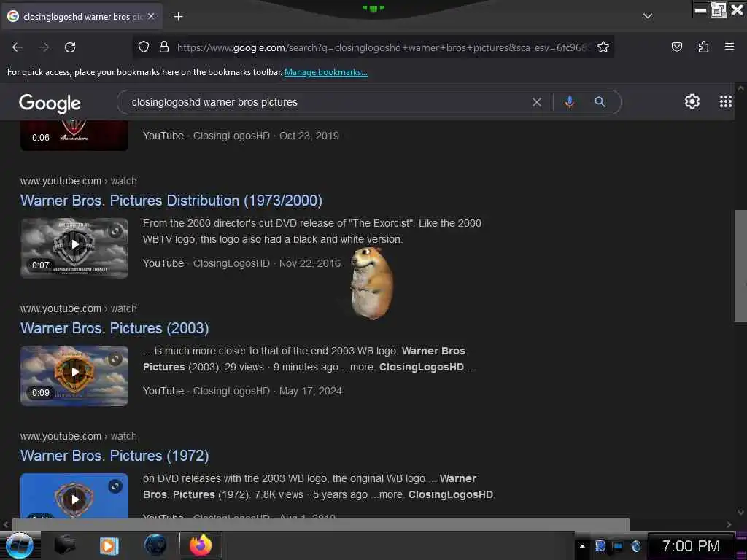Viewport: 747px width, 560px height.
Task: Bookmark this page with the star
Action: (x=603, y=47)
